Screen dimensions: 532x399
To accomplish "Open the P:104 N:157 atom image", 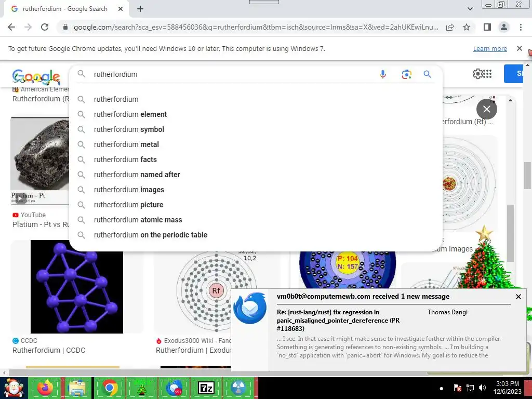I will pos(348,270).
